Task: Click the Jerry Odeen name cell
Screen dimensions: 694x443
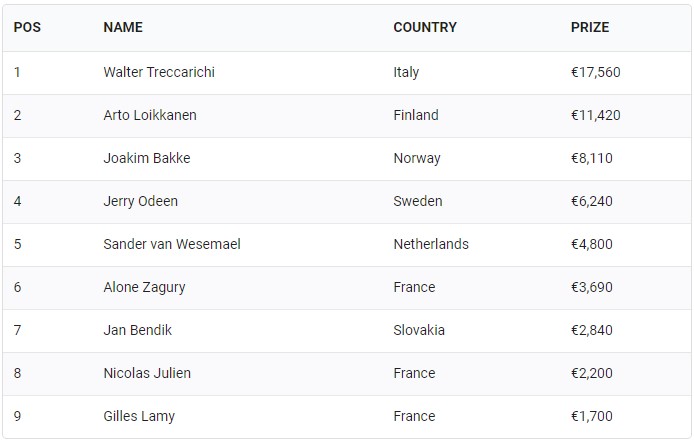Action: (141, 201)
